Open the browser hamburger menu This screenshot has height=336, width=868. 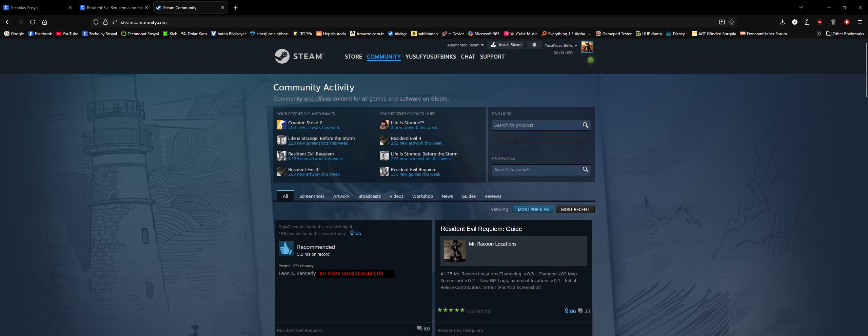pos(860,22)
